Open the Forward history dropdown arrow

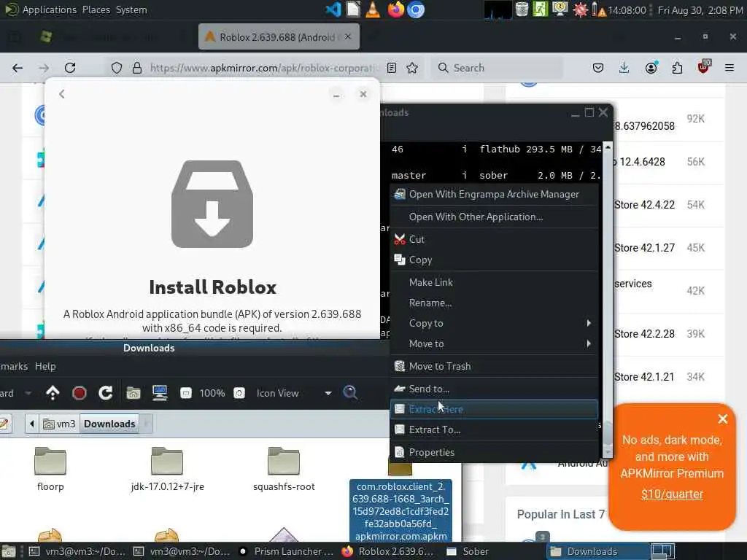28,393
